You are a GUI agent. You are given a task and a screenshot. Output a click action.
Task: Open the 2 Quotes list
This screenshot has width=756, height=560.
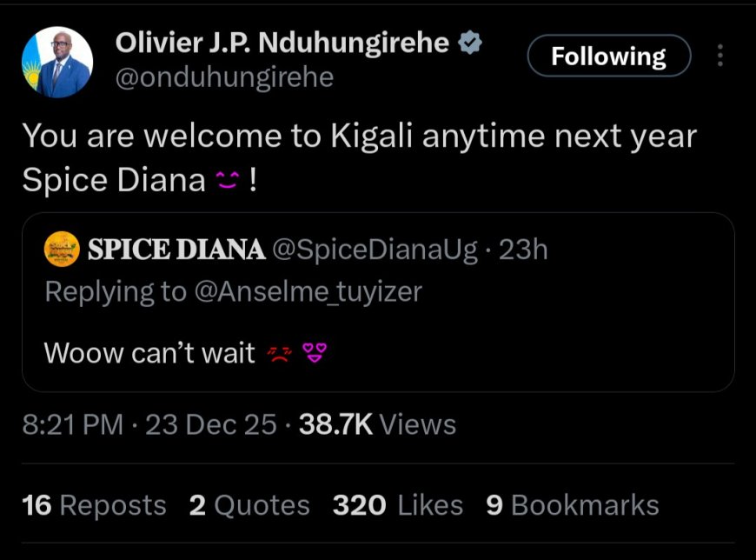249,505
